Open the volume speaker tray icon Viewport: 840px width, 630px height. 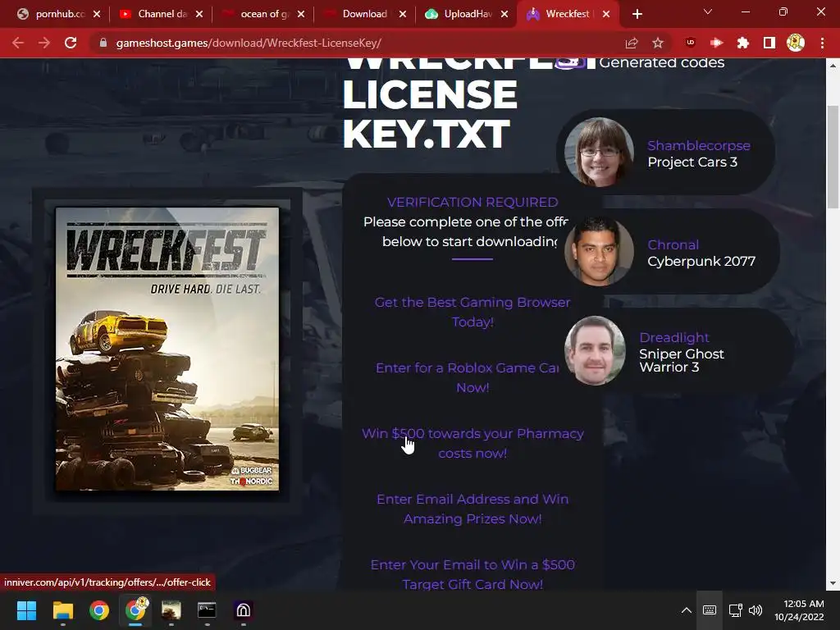(x=756, y=610)
